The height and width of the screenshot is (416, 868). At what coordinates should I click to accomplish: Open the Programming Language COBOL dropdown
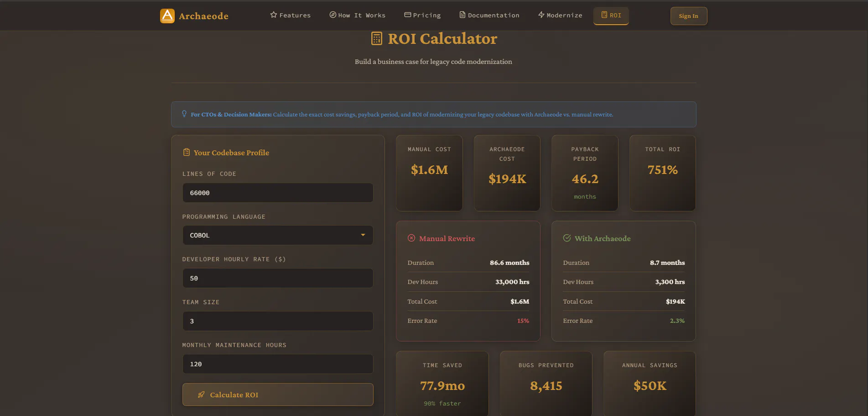pos(278,235)
